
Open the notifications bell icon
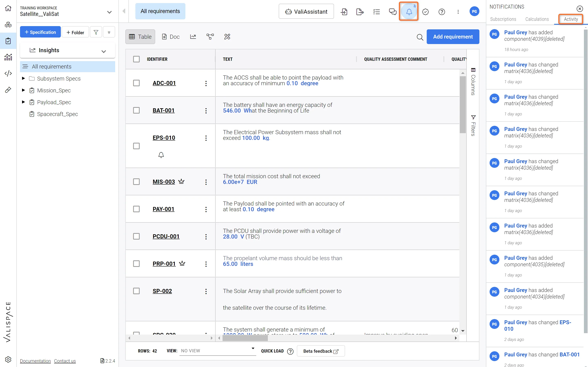[x=409, y=11]
